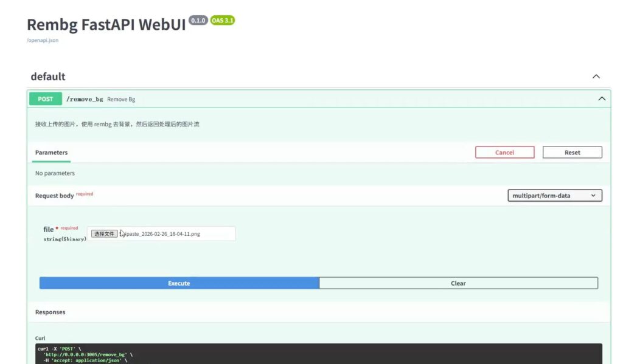Click the Rembg FastAPI WebUI title
This screenshot has width=623, height=364.
[x=106, y=24]
